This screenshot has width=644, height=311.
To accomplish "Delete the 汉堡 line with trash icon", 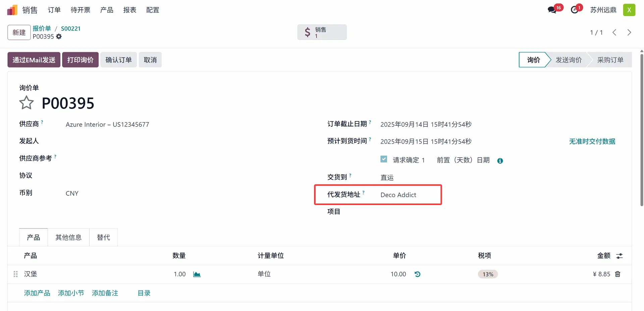I will point(618,274).
